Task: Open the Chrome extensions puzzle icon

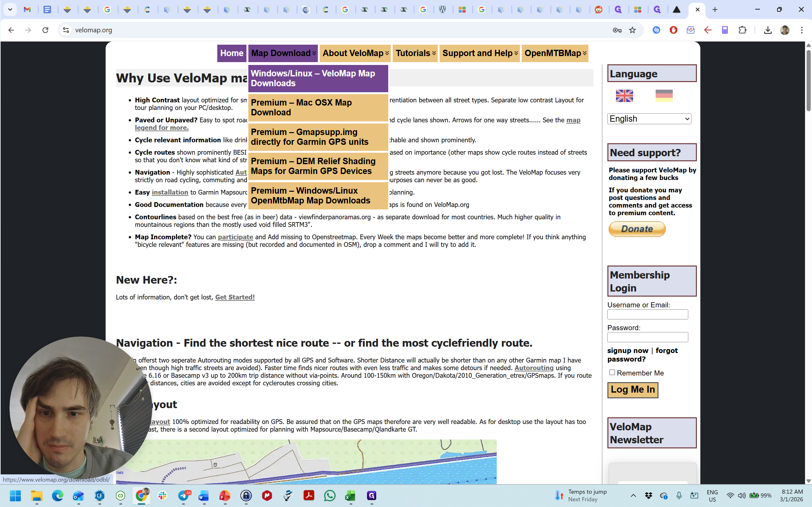Action: click(742, 30)
